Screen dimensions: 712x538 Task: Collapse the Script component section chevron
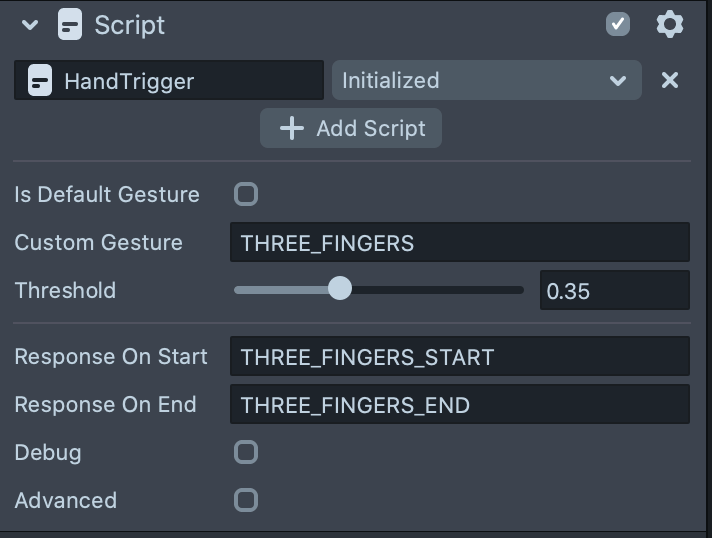pyautogui.click(x=29, y=25)
